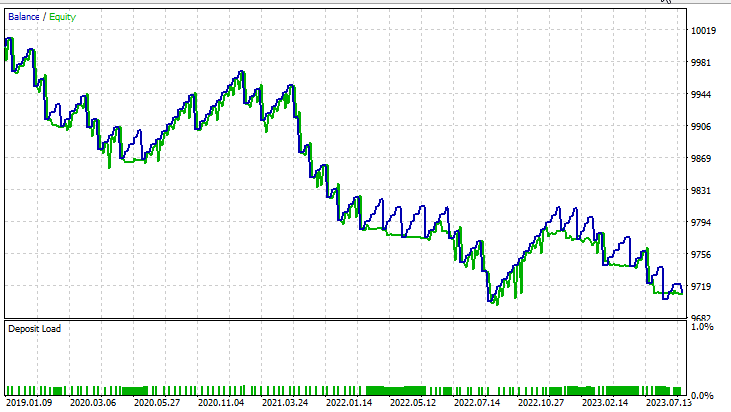Click the 2020.03.06 date label
The height and width of the screenshot is (412, 731).
(93, 403)
